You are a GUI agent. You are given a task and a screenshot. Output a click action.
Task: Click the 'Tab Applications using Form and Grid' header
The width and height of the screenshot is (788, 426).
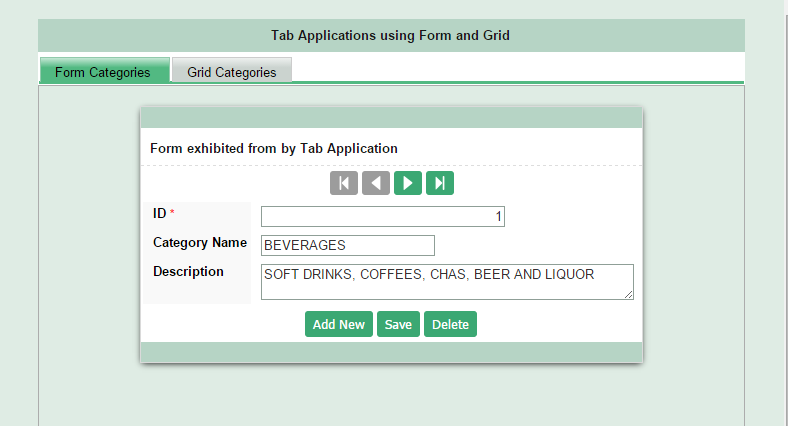pos(390,35)
